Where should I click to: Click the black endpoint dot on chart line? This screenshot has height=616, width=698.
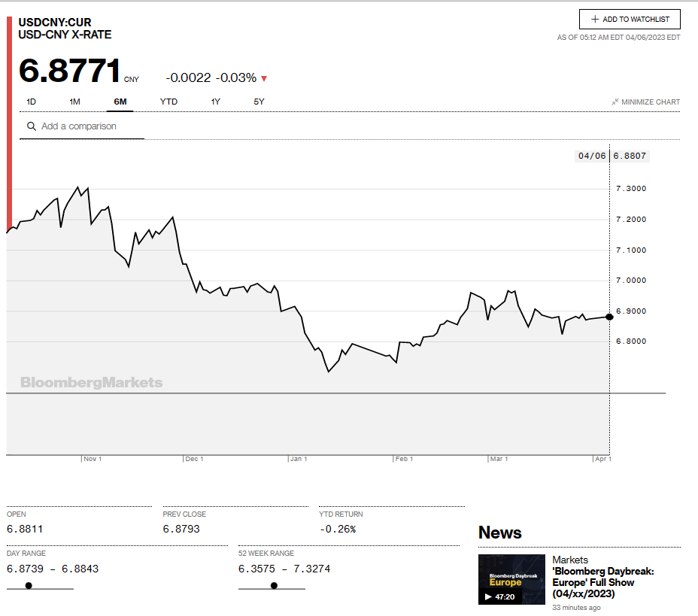pos(609,317)
